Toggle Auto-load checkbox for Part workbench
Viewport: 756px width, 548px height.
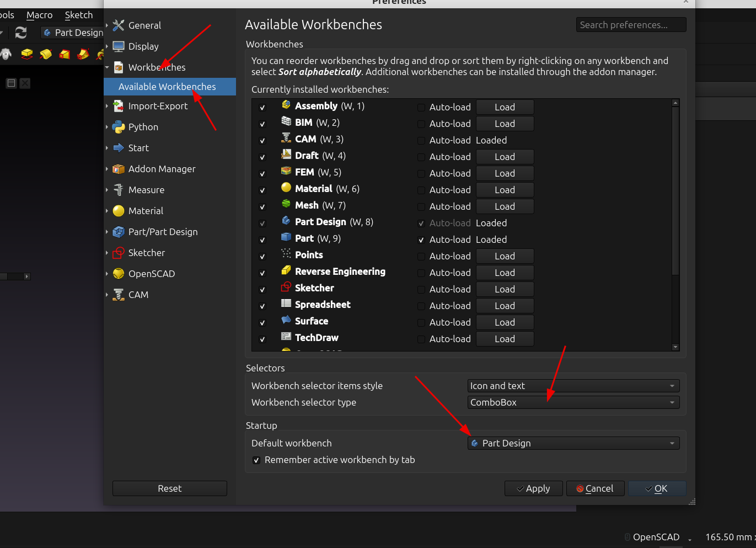coord(421,240)
